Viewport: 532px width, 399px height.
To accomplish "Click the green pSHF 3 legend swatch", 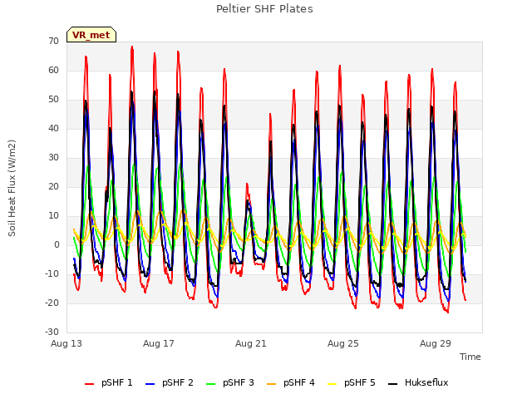I will pos(210,384).
